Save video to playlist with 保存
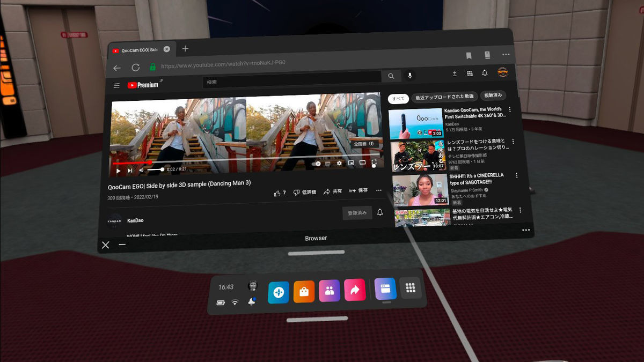644x362 pixels. point(358,191)
